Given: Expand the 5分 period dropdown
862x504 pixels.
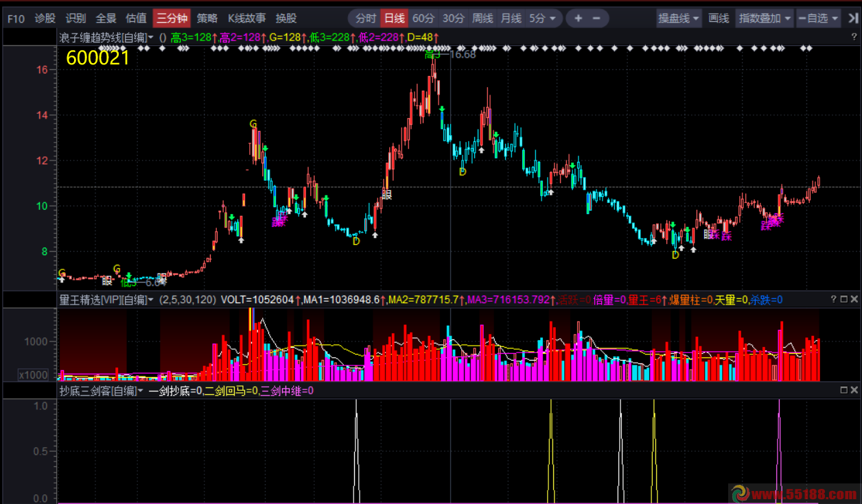Looking at the screenshot, I should coord(544,19).
